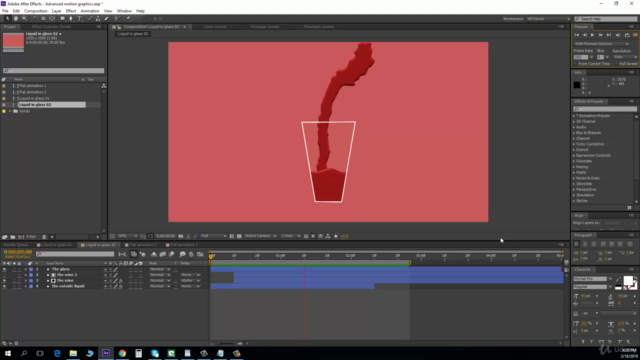
Task: Expand 'the wine 2' layer properties
Action: pos(26,275)
